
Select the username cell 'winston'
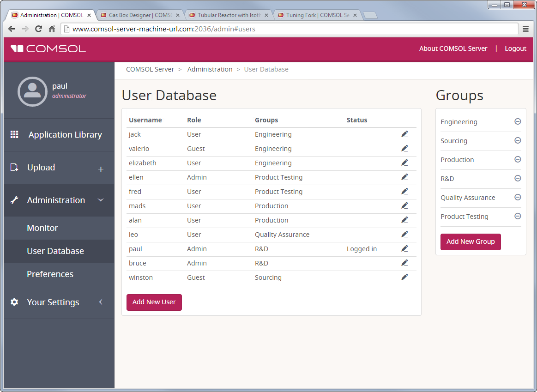click(x=141, y=277)
